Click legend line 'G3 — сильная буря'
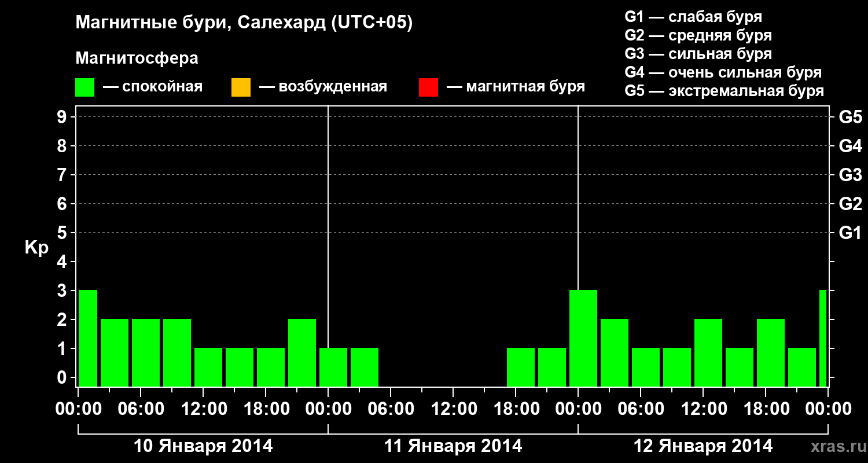 [x=698, y=54]
